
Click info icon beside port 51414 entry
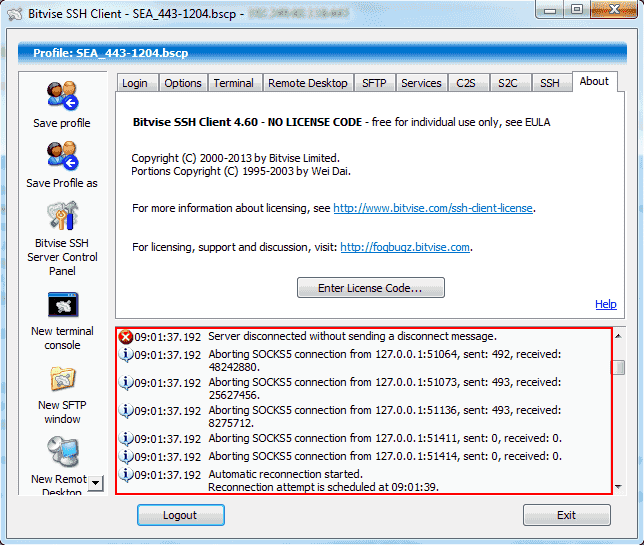click(x=126, y=456)
